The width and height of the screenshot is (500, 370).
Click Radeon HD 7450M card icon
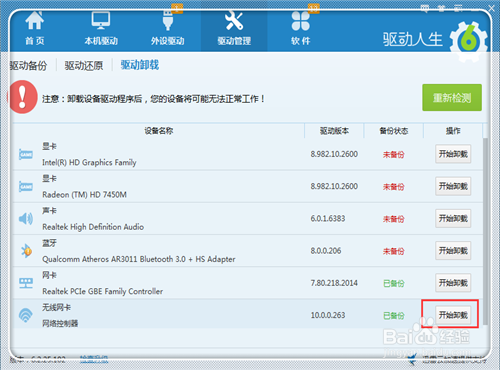(26, 186)
